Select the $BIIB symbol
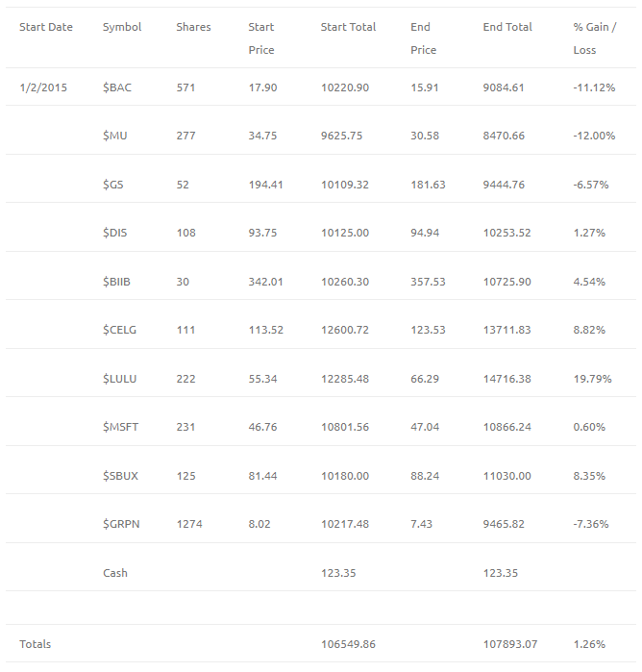This screenshot has width=642, height=672. 116,282
